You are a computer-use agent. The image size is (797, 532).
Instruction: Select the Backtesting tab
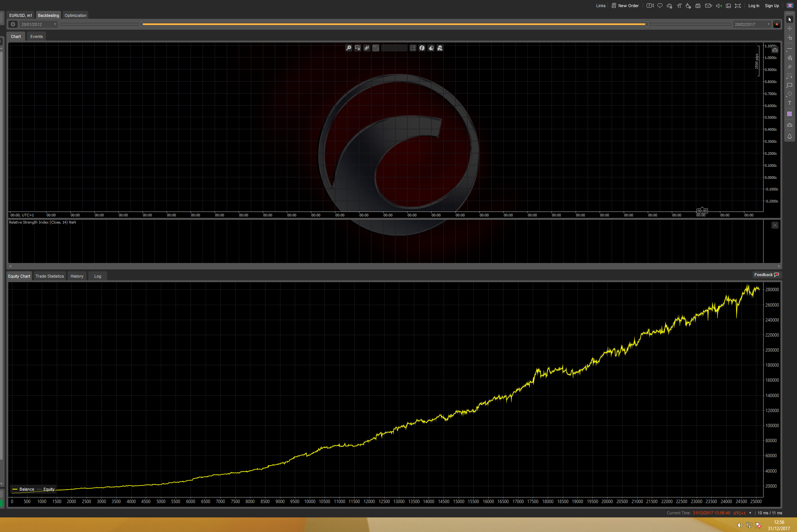pos(48,15)
